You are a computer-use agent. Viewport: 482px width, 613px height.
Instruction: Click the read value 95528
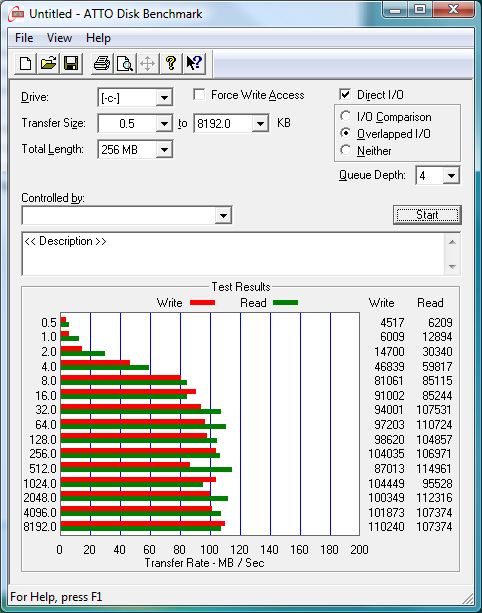(437, 484)
